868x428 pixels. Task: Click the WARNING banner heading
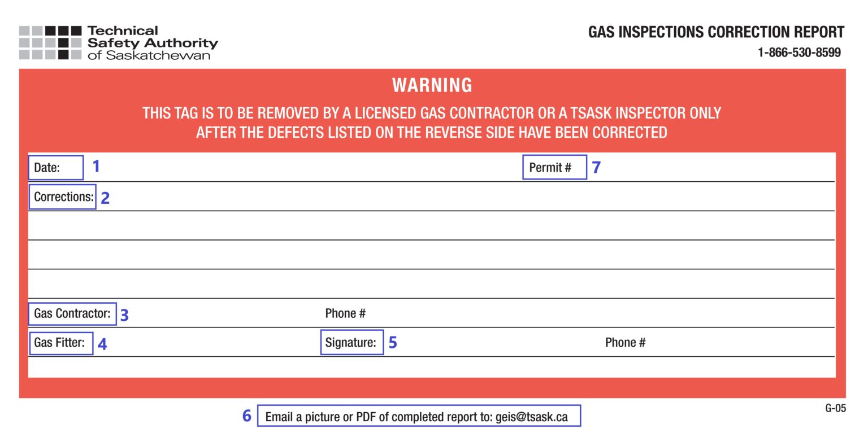tap(433, 85)
